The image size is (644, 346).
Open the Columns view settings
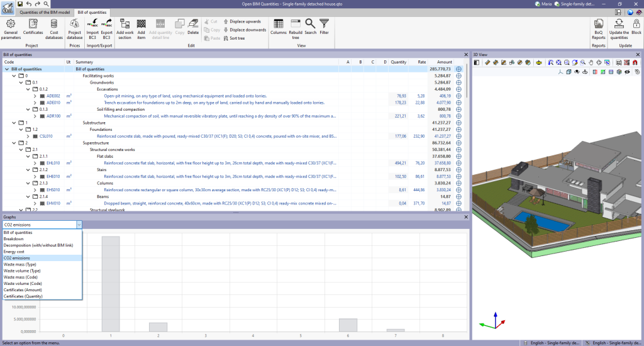pyautogui.click(x=278, y=27)
